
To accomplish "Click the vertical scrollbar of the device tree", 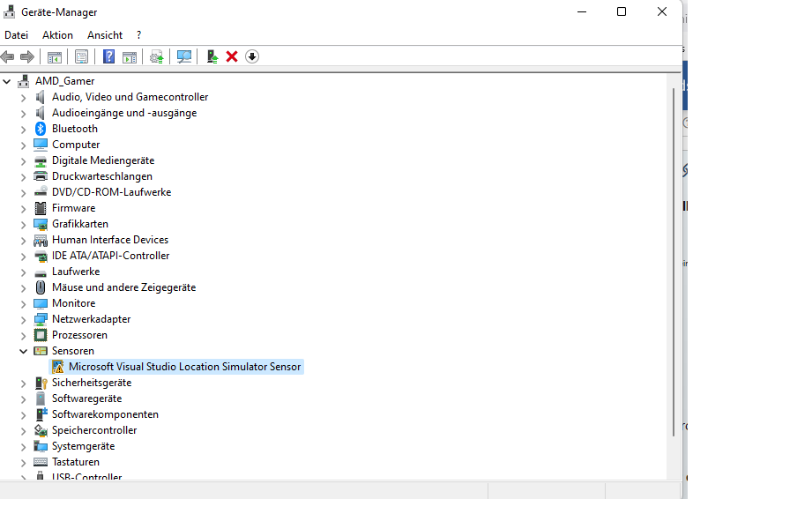I will point(674,262).
